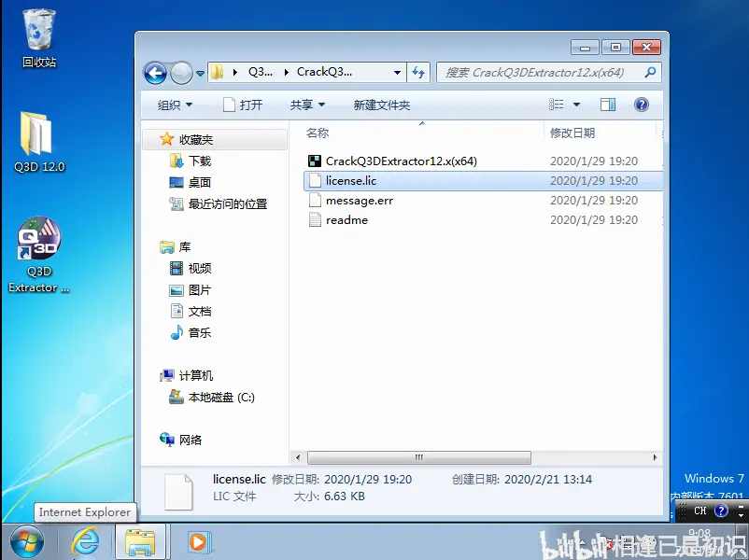Expand the address bar history dropdown
The height and width of the screenshot is (560, 749).
tap(397, 73)
